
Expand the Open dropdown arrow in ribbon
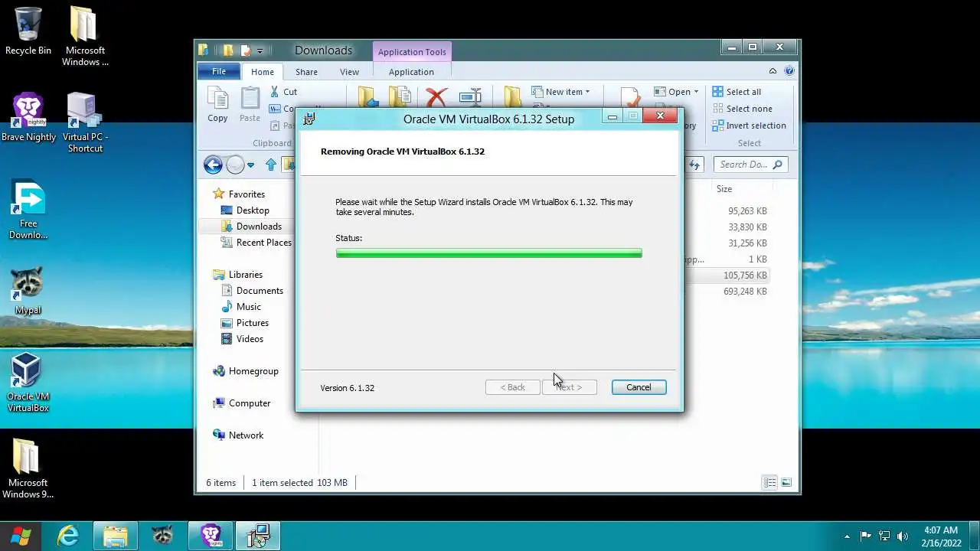click(x=696, y=92)
